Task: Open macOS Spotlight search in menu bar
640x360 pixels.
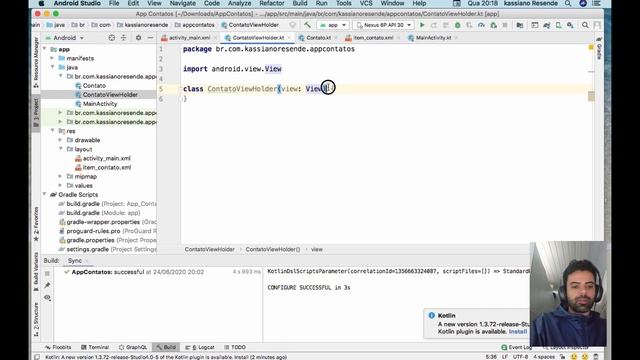Action: point(568,3)
